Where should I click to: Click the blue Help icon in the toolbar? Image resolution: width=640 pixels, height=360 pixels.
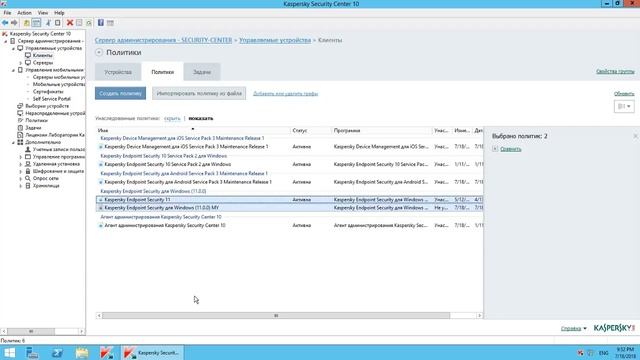coord(100,23)
